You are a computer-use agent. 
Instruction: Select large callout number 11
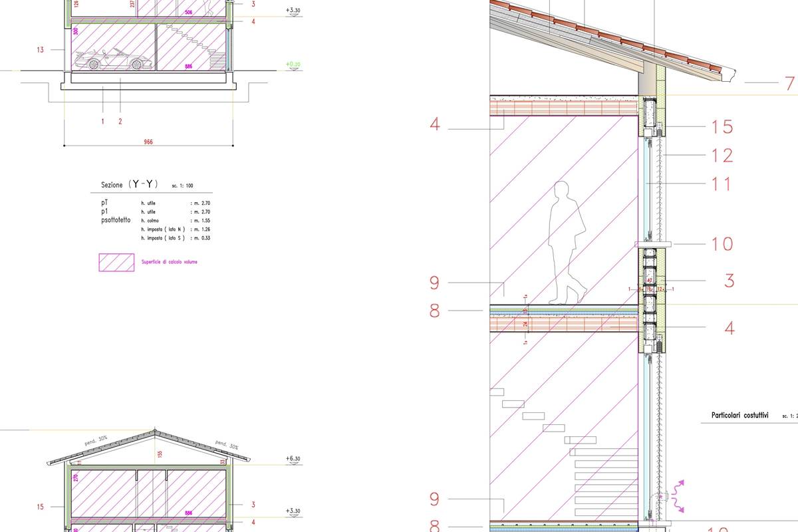click(x=720, y=184)
